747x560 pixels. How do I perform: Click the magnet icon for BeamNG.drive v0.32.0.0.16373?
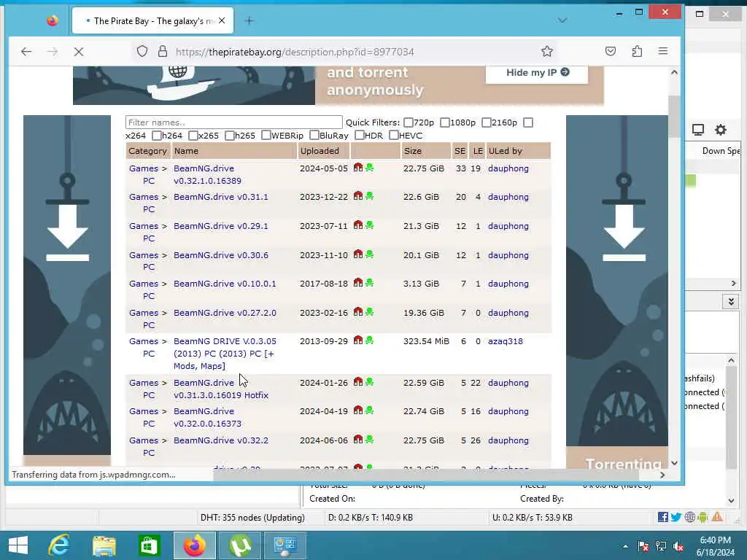(358, 411)
